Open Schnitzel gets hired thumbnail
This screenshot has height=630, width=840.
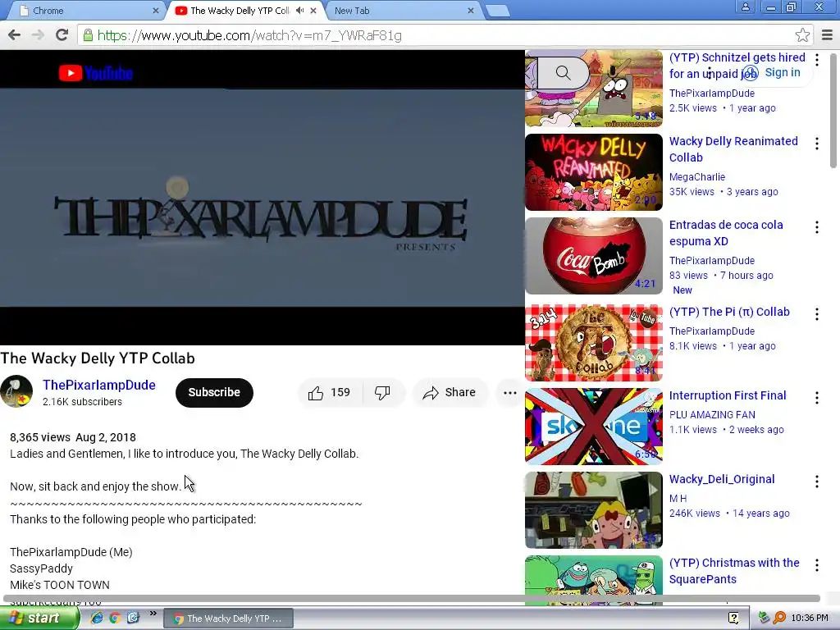pos(594,89)
